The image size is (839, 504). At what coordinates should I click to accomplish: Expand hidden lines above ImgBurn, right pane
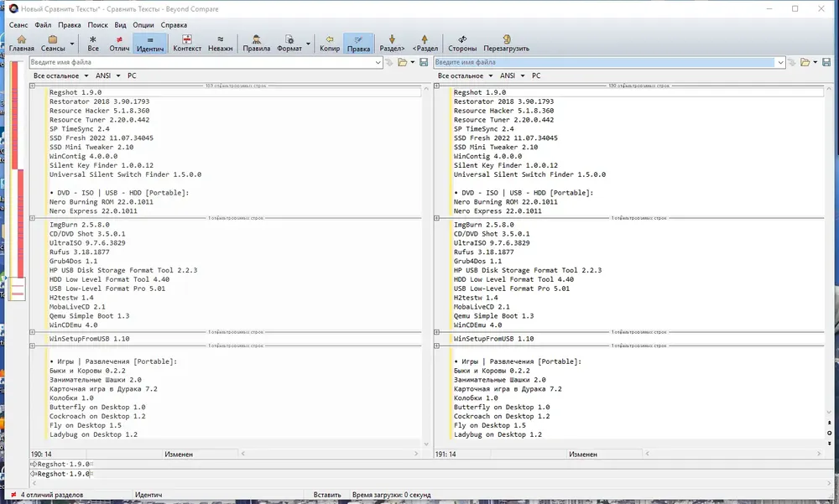click(x=436, y=218)
